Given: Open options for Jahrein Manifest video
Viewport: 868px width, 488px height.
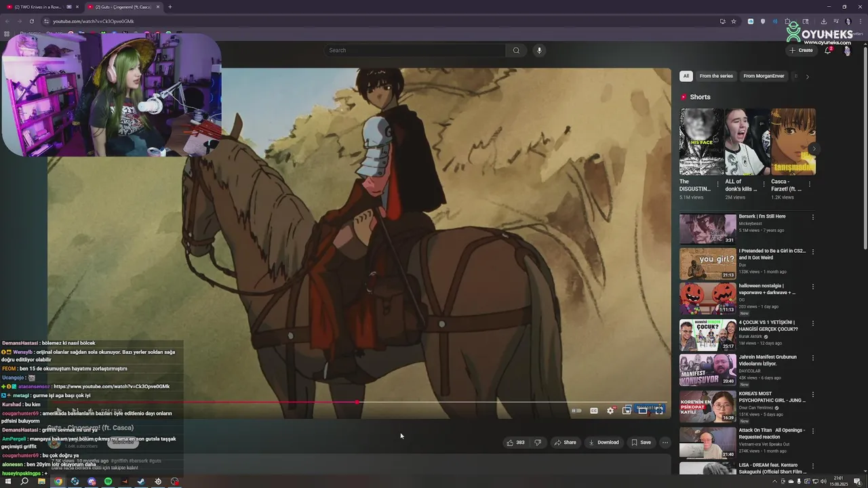Looking at the screenshot, I should pyautogui.click(x=812, y=357).
